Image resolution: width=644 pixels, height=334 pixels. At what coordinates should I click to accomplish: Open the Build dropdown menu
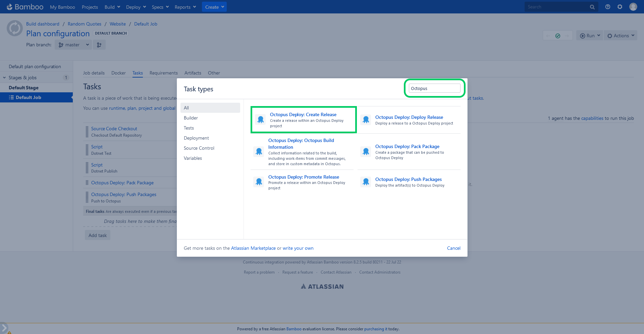pos(112,7)
